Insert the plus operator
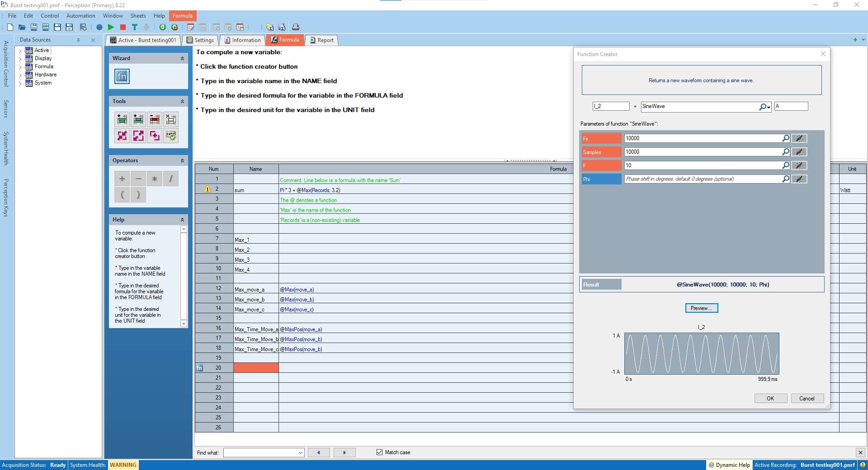 (122, 179)
